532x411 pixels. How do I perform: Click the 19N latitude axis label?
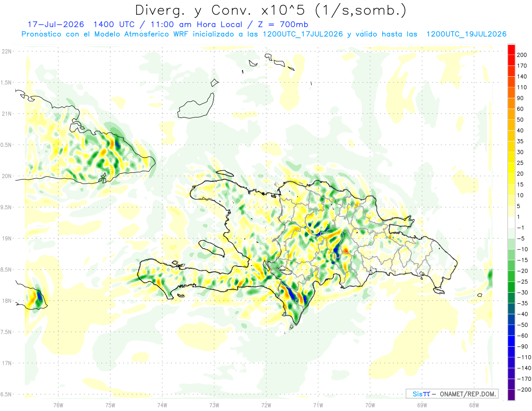click(7, 239)
